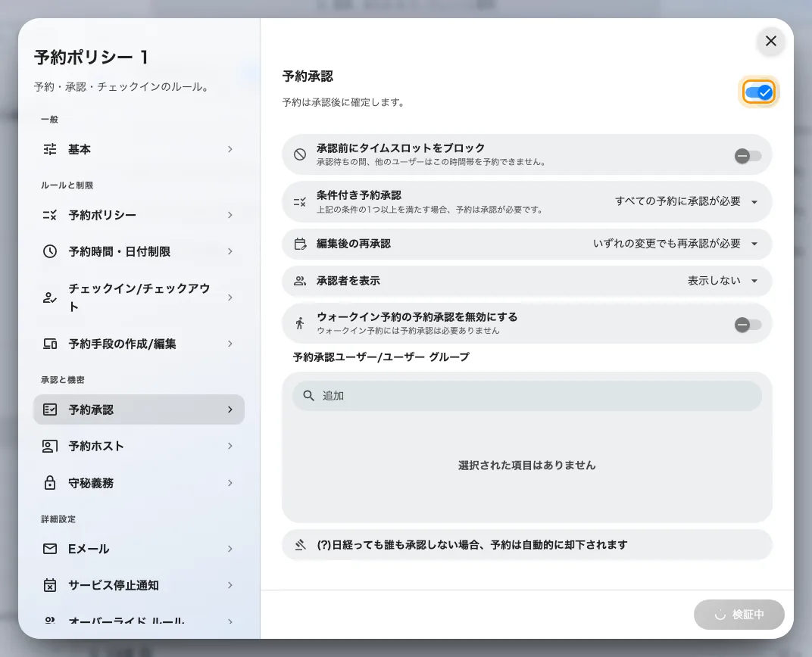Click the rules icon beside 予約ポリシー menu item

[50, 215]
